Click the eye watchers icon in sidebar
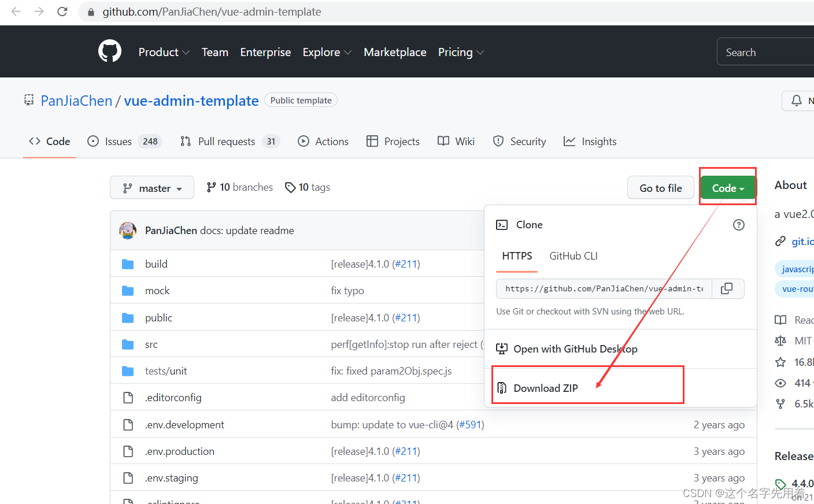 [780, 383]
